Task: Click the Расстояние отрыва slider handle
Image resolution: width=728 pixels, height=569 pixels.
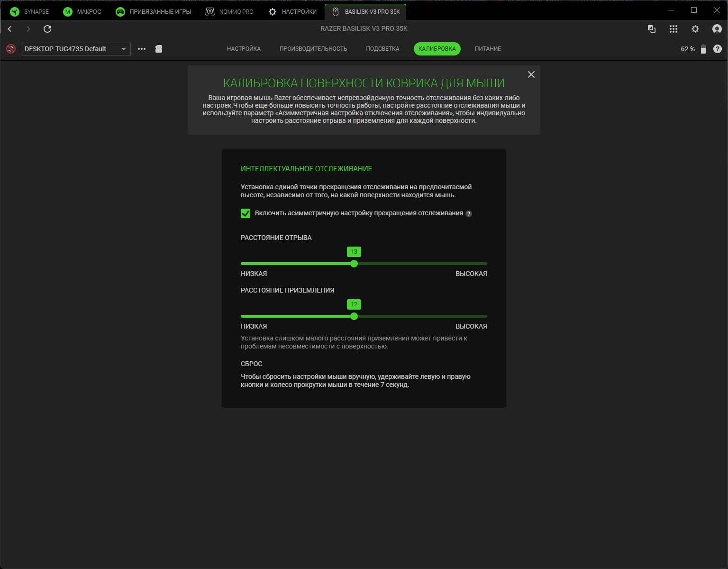Action: [x=354, y=264]
